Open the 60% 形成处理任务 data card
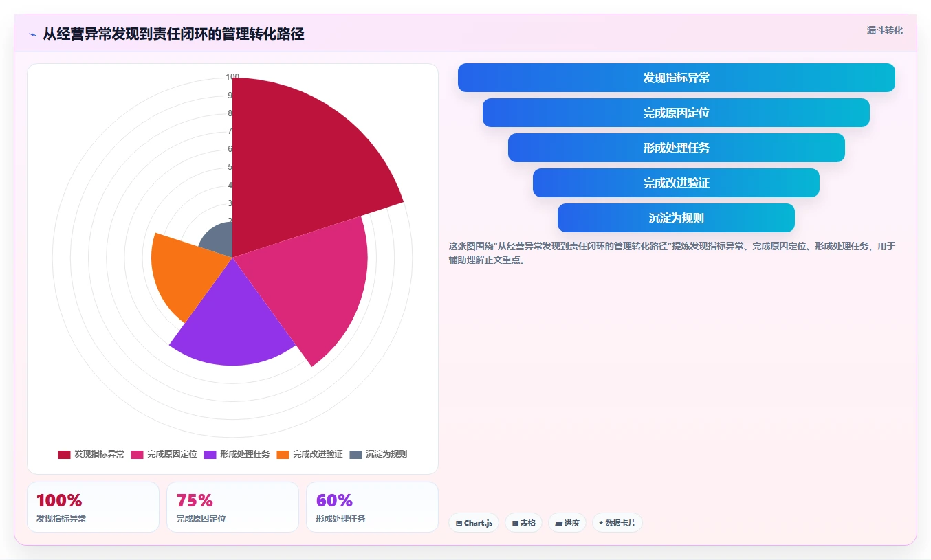 point(372,507)
